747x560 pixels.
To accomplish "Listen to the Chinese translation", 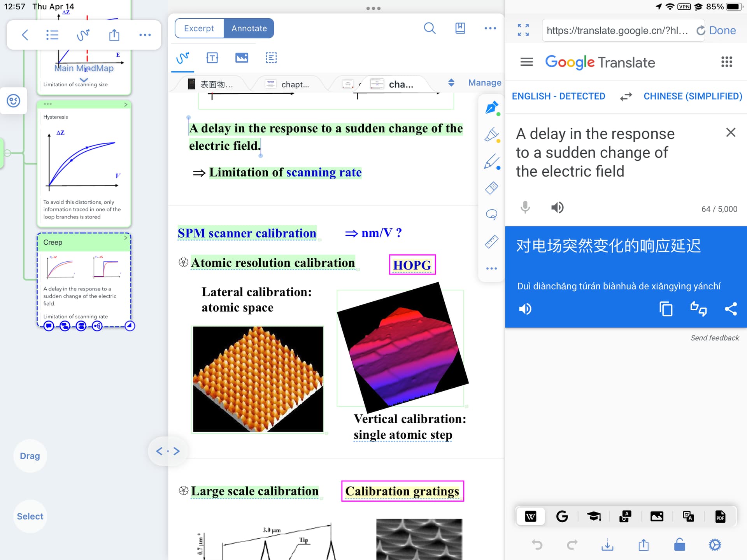I will [x=525, y=309].
